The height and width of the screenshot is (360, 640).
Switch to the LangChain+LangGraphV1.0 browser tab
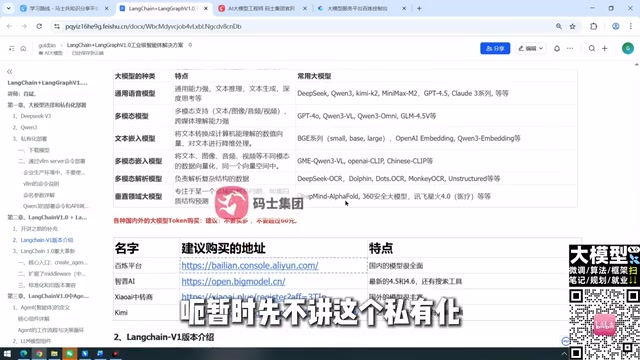163,9
